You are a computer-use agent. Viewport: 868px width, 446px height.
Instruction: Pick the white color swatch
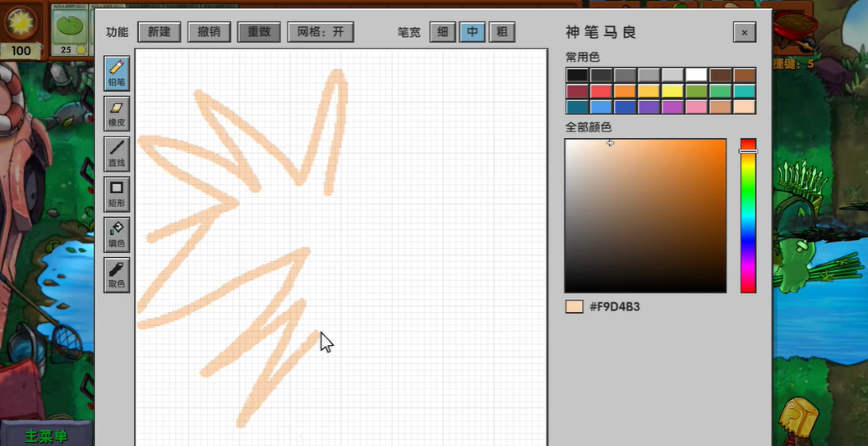click(696, 76)
